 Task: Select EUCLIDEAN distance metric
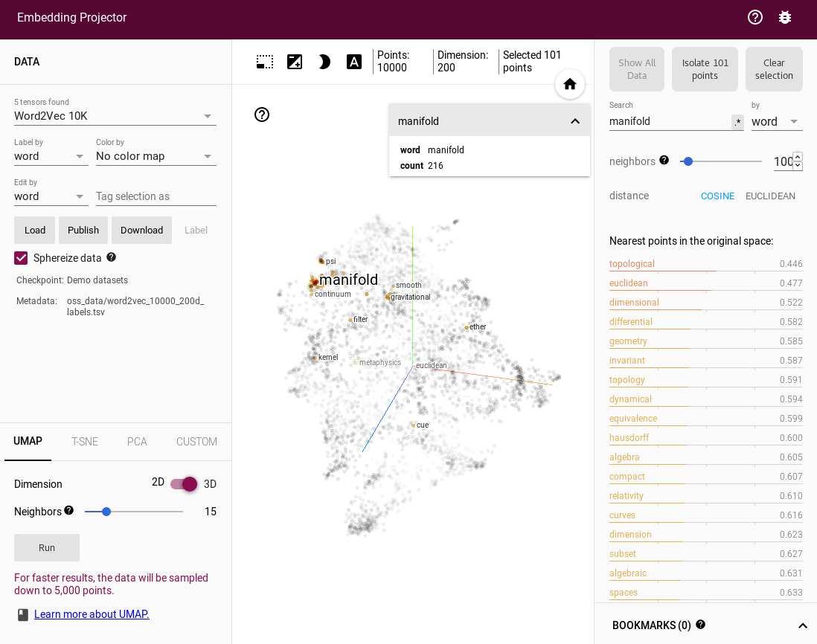click(770, 196)
